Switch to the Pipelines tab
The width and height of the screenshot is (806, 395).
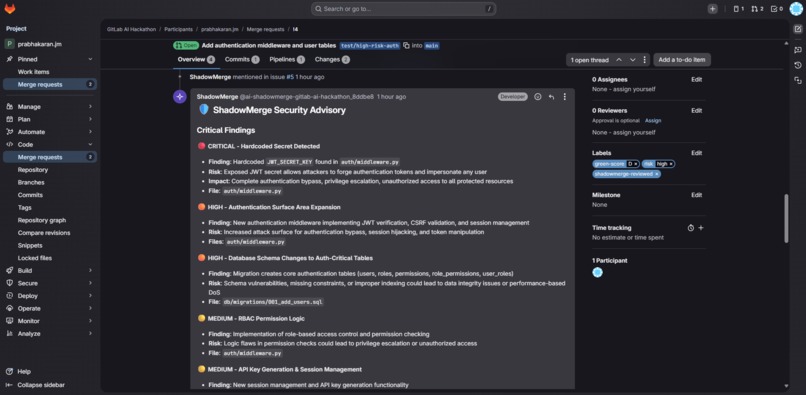287,60
